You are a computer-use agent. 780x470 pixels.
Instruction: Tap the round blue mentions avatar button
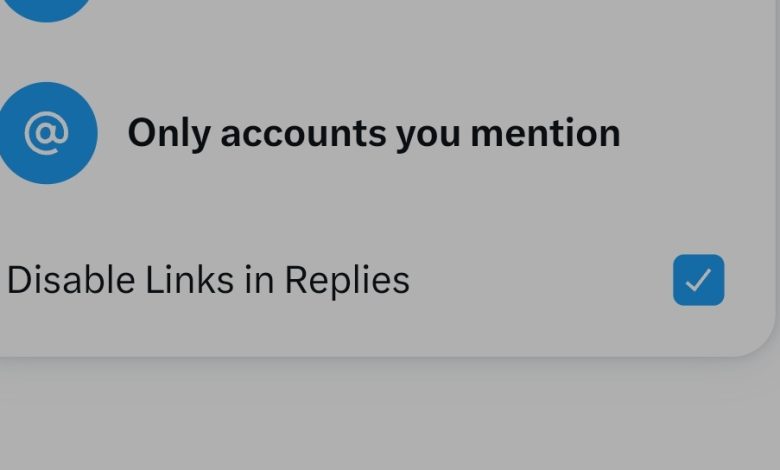pos(46,133)
